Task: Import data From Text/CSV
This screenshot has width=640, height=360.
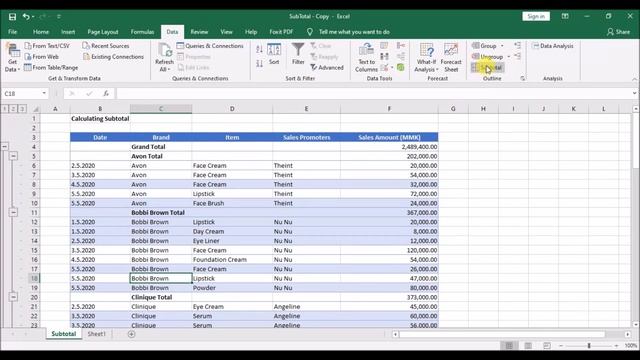Action: tap(47, 46)
